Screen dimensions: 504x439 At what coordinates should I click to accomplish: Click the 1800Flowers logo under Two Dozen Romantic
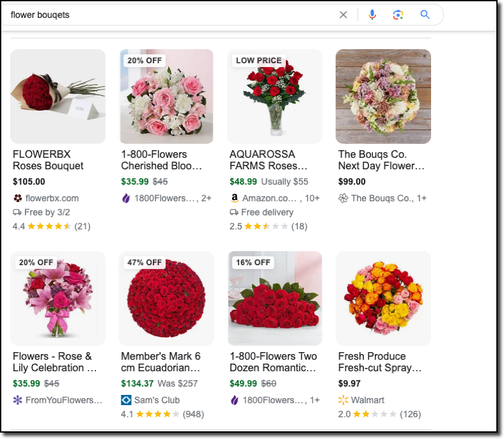(x=235, y=400)
